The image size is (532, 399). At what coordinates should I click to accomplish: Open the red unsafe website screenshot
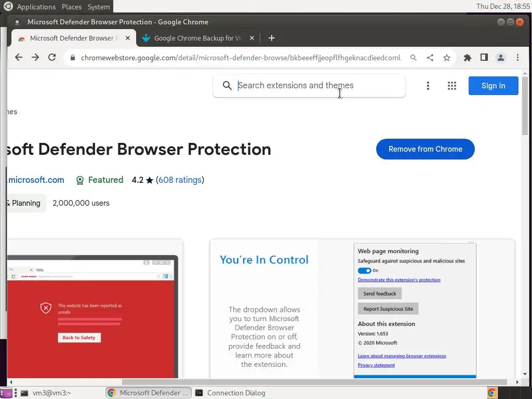coord(95,309)
